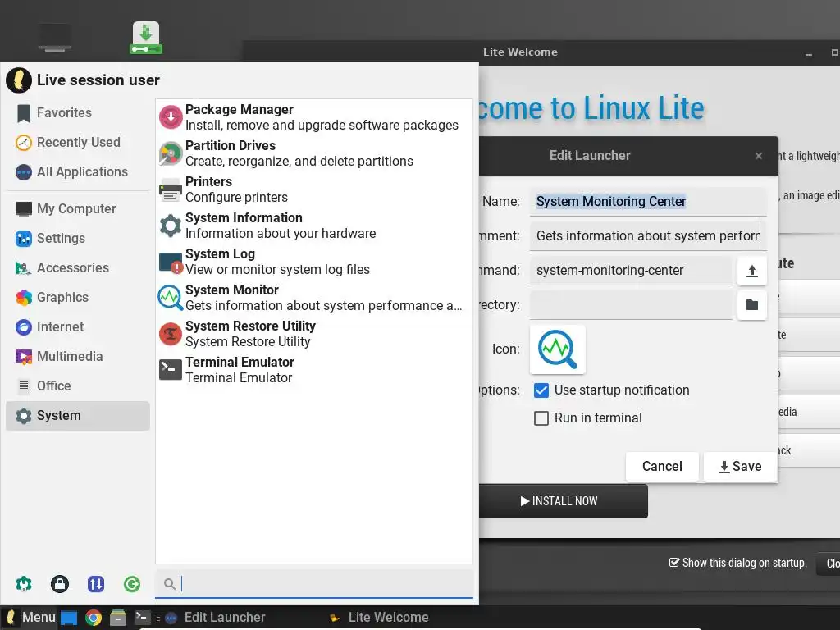Click Save in Edit Launcher dialog

[741, 467]
